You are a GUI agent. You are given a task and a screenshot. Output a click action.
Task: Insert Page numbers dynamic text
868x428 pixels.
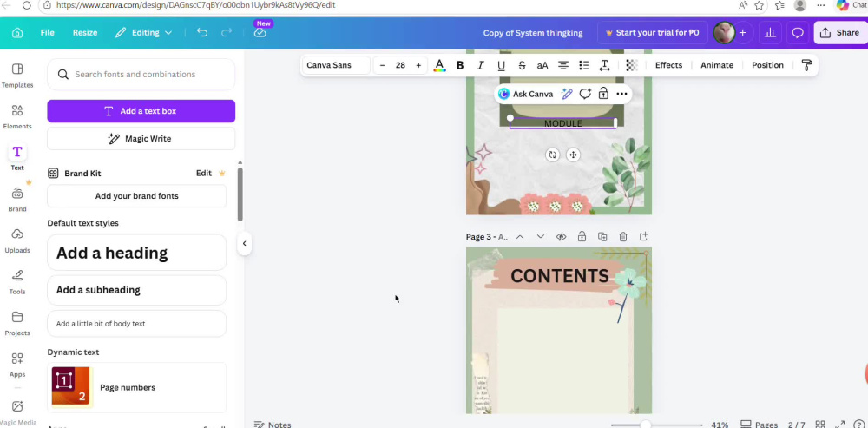[137, 387]
